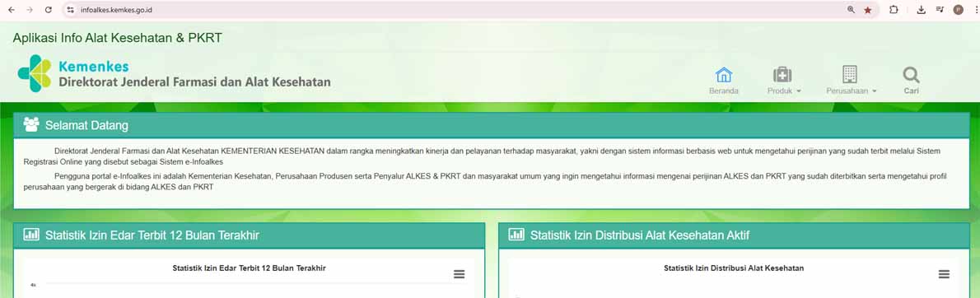This screenshot has width=980, height=298.
Task: Click the Selamat Datang people icon
Action: pos(31,125)
